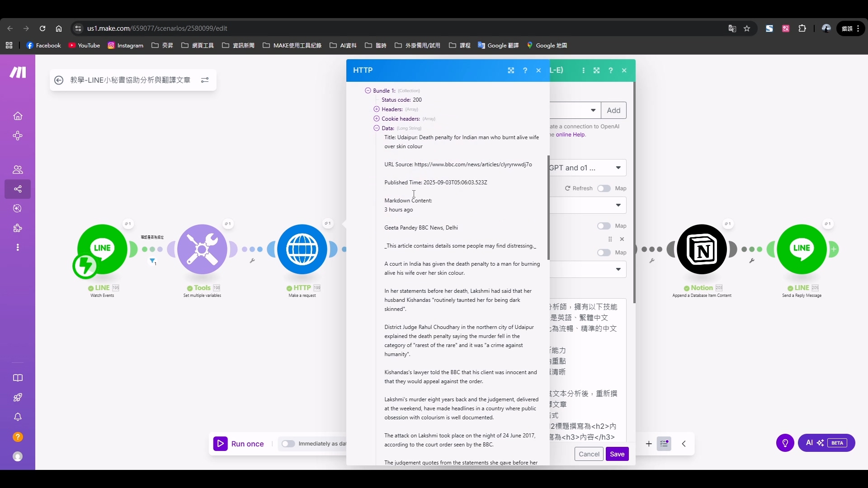868x488 pixels.
Task: Click the Cancel button in OpenAI panel
Action: click(589, 454)
